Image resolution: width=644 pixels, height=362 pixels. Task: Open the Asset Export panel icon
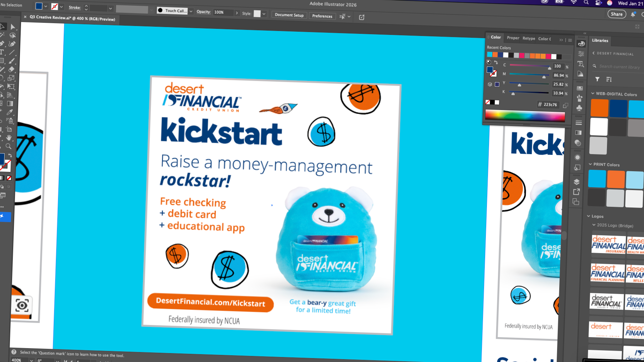pyautogui.click(x=576, y=192)
